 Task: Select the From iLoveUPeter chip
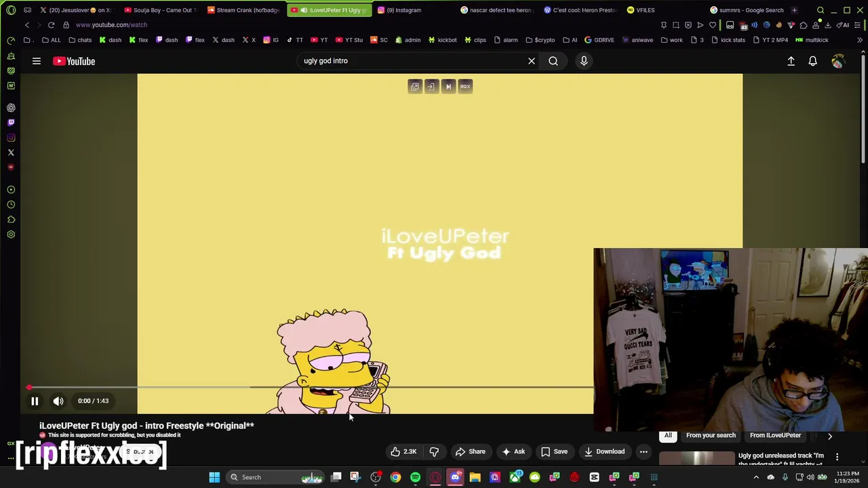coord(775,435)
